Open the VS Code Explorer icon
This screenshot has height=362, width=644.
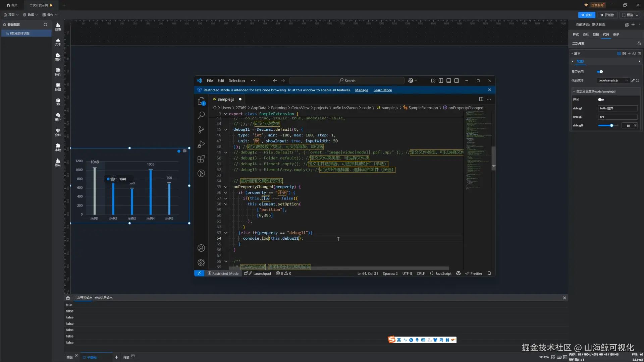(201, 101)
